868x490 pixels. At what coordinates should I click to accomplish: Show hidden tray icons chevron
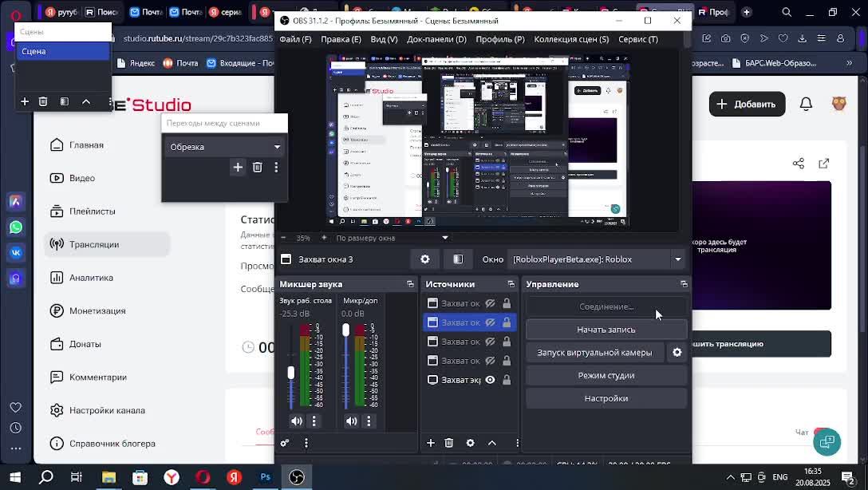click(x=731, y=477)
